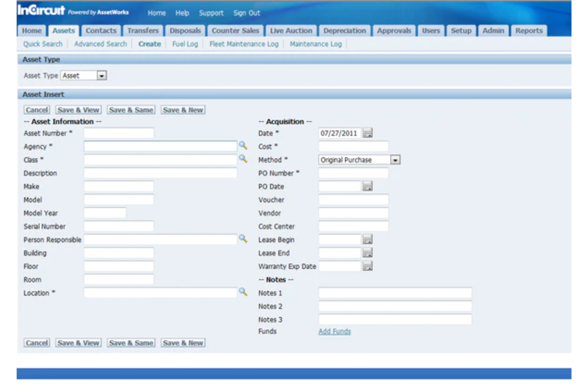Click the Save & New button
The image size is (588, 392).
pyautogui.click(x=182, y=110)
